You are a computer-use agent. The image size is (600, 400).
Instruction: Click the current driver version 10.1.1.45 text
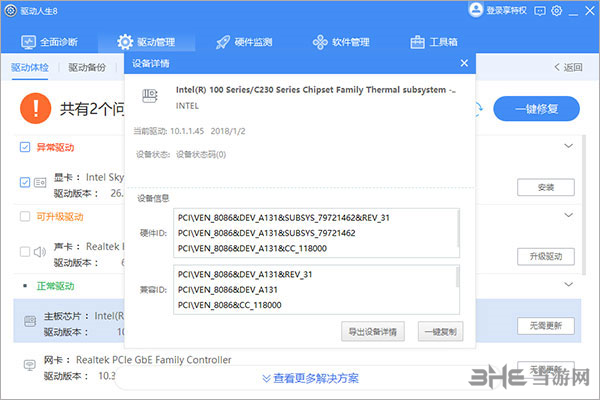pos(187,131)
